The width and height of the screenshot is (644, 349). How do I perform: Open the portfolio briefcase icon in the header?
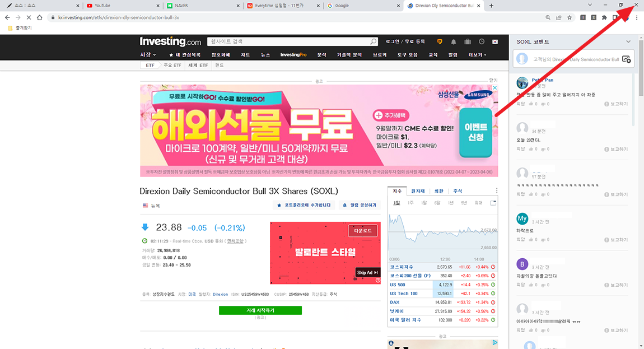[x=468, y=41]
